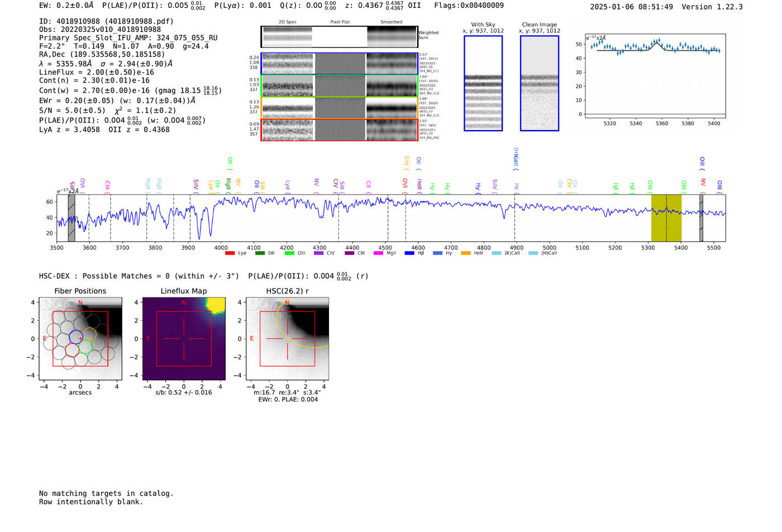
Task: Click the 'S/N = 5.0(±0.5)' line
Action: pyautogui.click(x=107, y=110)
